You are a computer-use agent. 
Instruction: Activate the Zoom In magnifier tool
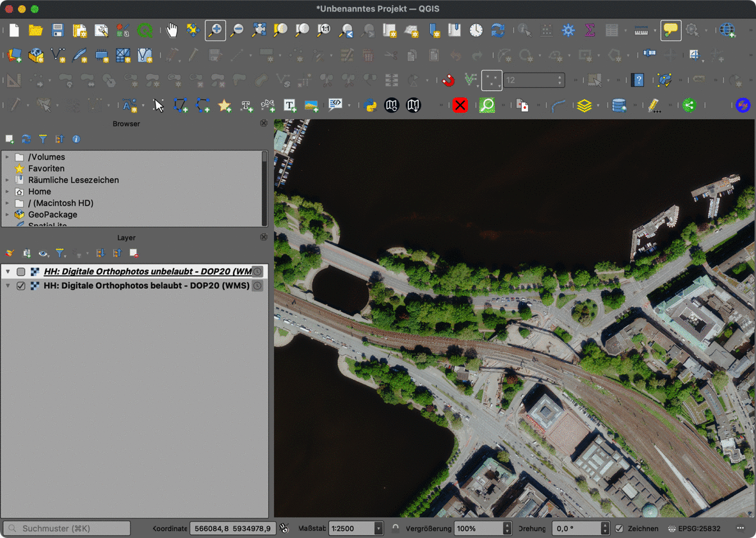coord(215,30)
